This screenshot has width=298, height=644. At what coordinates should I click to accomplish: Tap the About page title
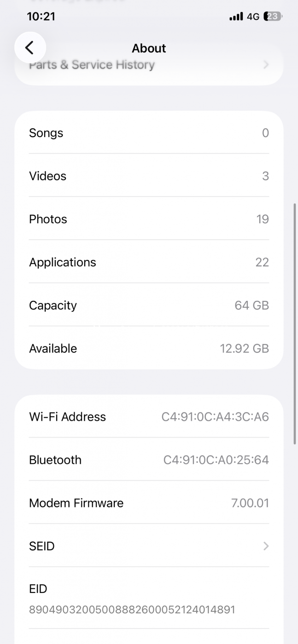click(x=149, y=48)
